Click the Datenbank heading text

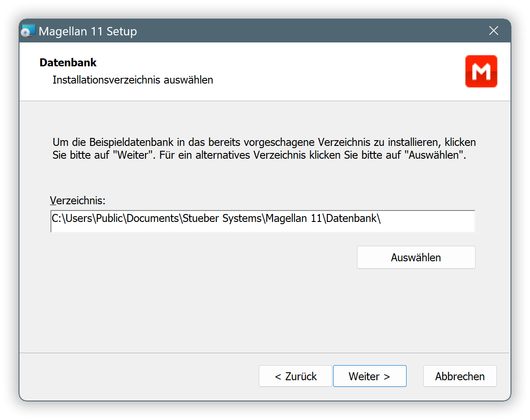point(68,62)
